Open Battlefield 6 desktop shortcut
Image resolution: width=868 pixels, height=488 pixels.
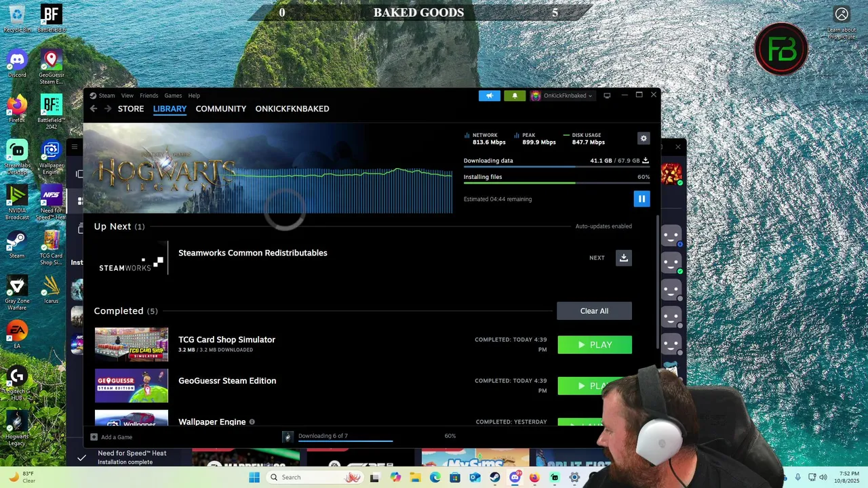click(51, 18)
